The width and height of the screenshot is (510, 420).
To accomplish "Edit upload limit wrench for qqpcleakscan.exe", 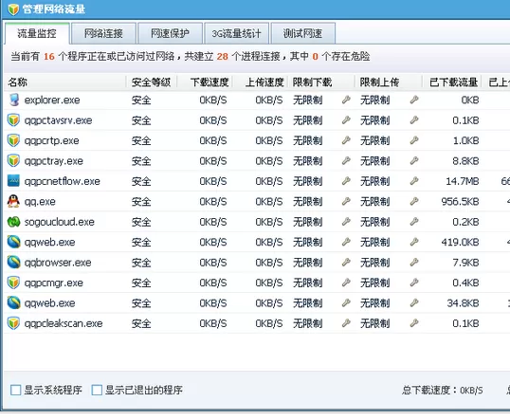I will click(x=414, y=323).
